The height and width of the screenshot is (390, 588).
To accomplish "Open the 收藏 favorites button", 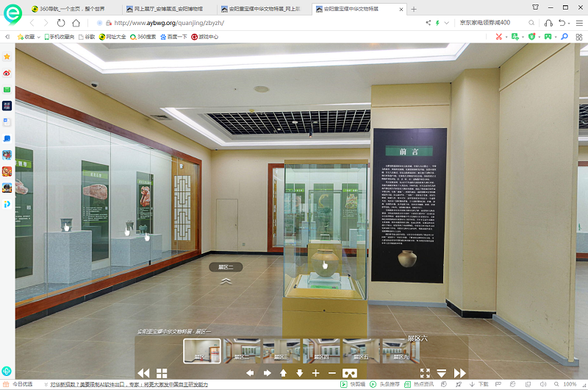I will click(x=26, y=37).
